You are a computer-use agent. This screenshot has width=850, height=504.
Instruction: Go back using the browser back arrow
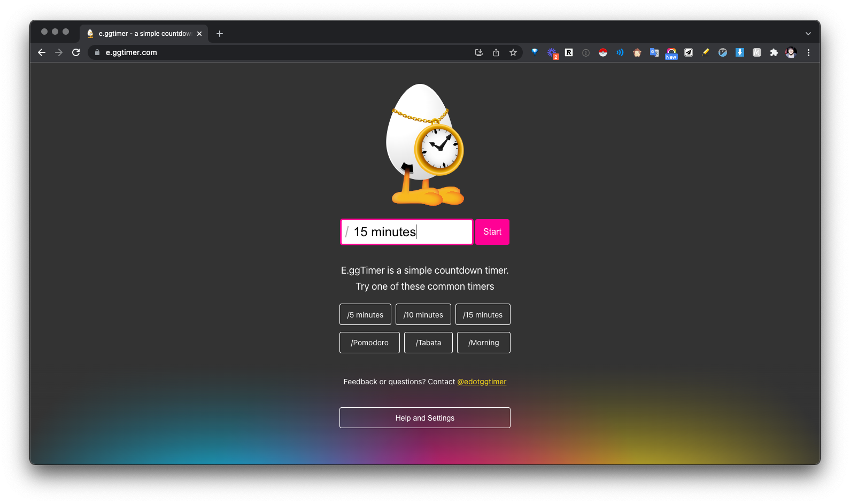coord(42,52)
